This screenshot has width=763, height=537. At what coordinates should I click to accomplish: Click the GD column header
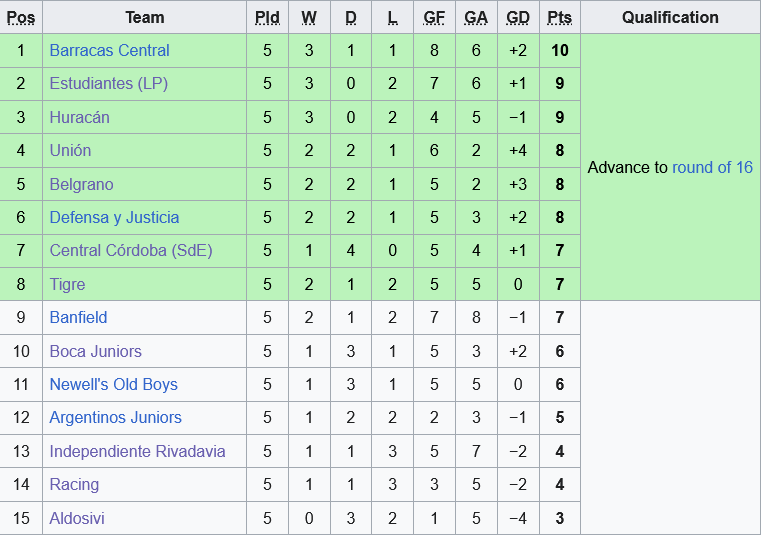518,18
